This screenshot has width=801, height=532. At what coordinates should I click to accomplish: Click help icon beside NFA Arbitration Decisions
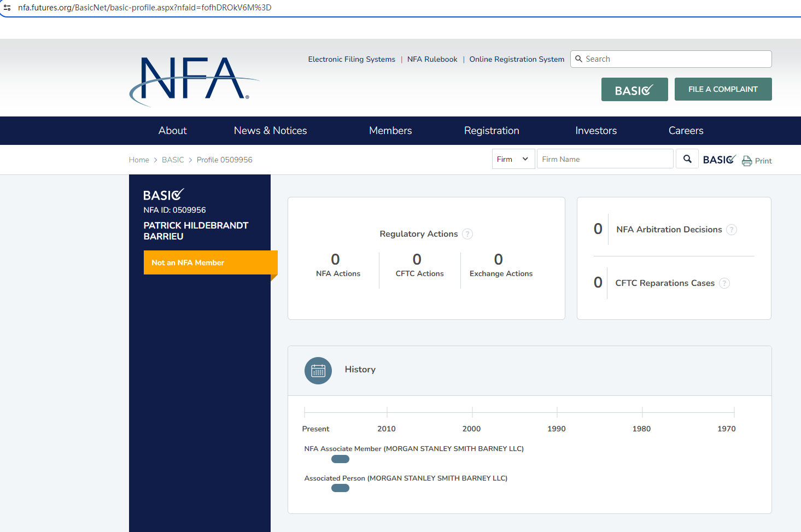coord(732,230)
